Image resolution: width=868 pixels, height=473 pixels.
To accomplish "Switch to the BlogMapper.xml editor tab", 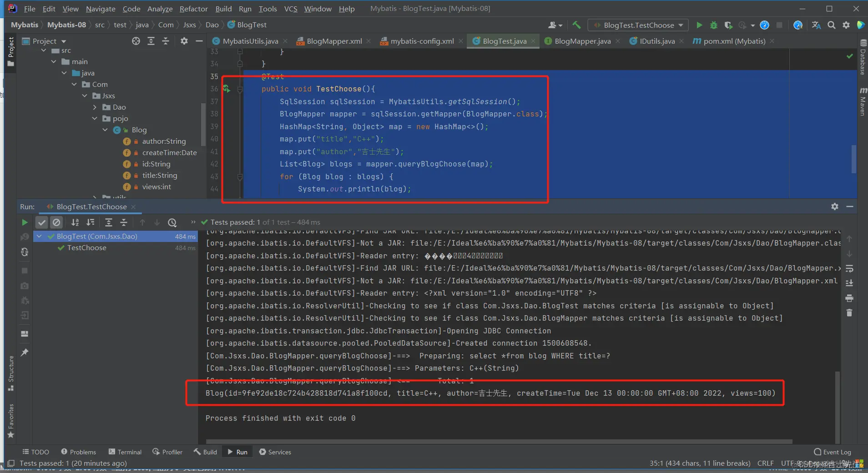I will click(x=334, y=41).
